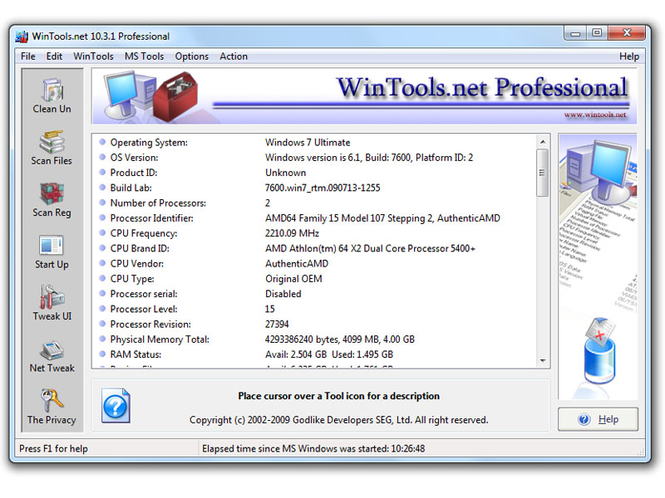The width and height of the screenshot is (665, 498).
Task: Click the recycle bin image in right panel
Action: point(599,351)
